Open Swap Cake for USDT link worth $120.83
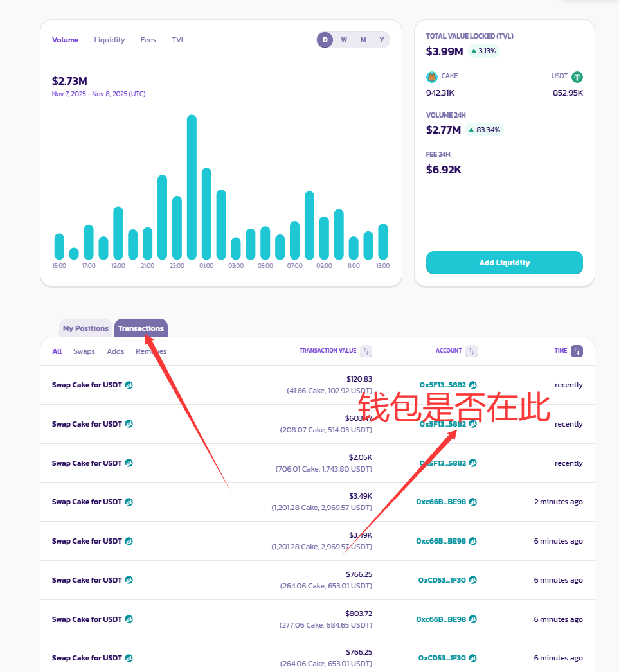The image size is (619, 672). (87, 385)
